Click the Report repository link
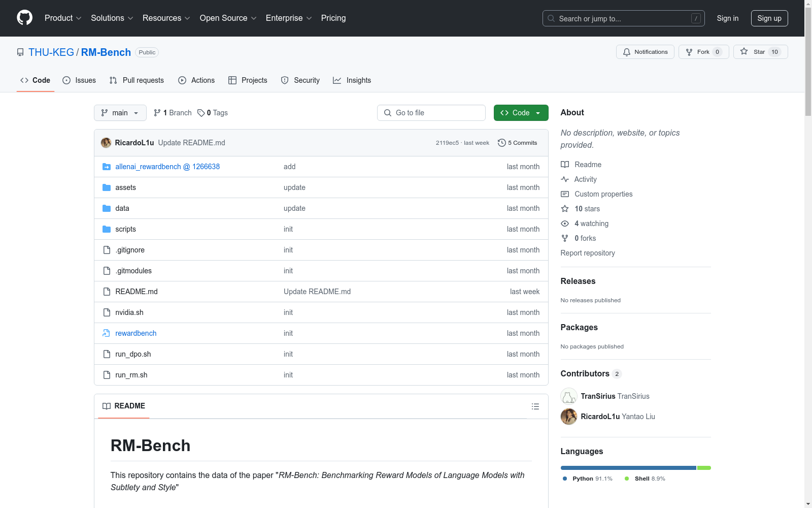 click(588, 253)
